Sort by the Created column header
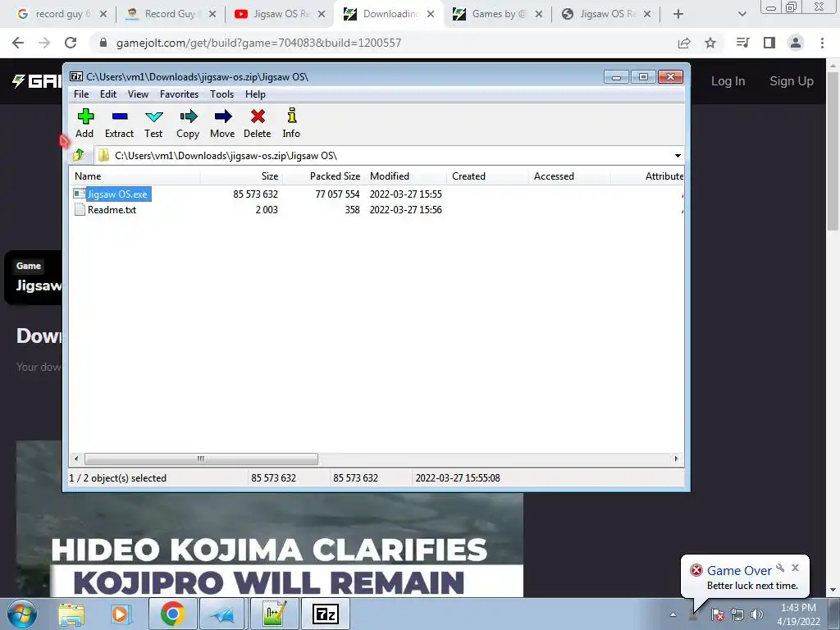Image resolution: width=840 pixels, height=630 pixels. (487, 176)
